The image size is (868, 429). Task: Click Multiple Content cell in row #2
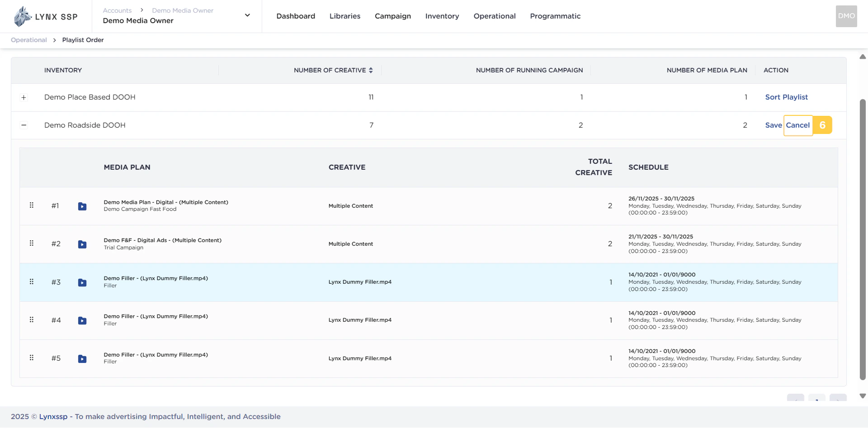[351, 244]
